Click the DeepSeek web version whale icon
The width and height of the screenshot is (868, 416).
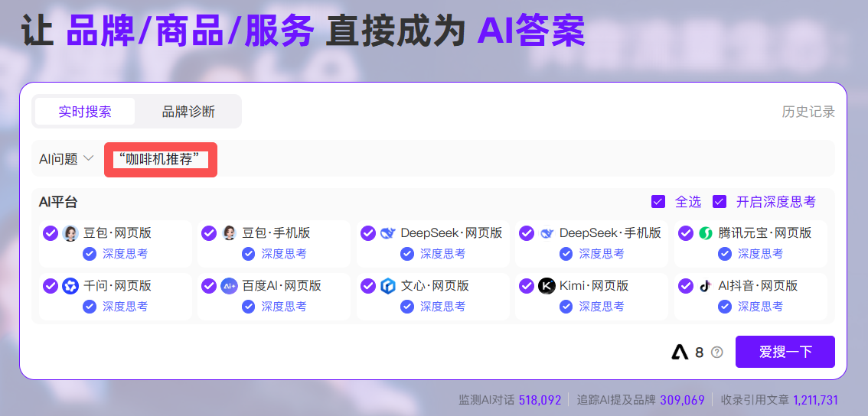click(x=388, y=233)
